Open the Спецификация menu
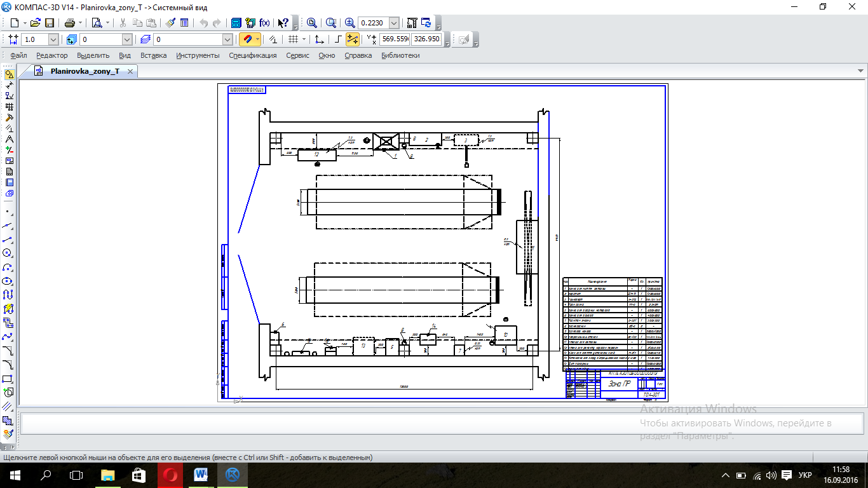The height and width of the screenshot is (488, 868). [x=252, y=55]
